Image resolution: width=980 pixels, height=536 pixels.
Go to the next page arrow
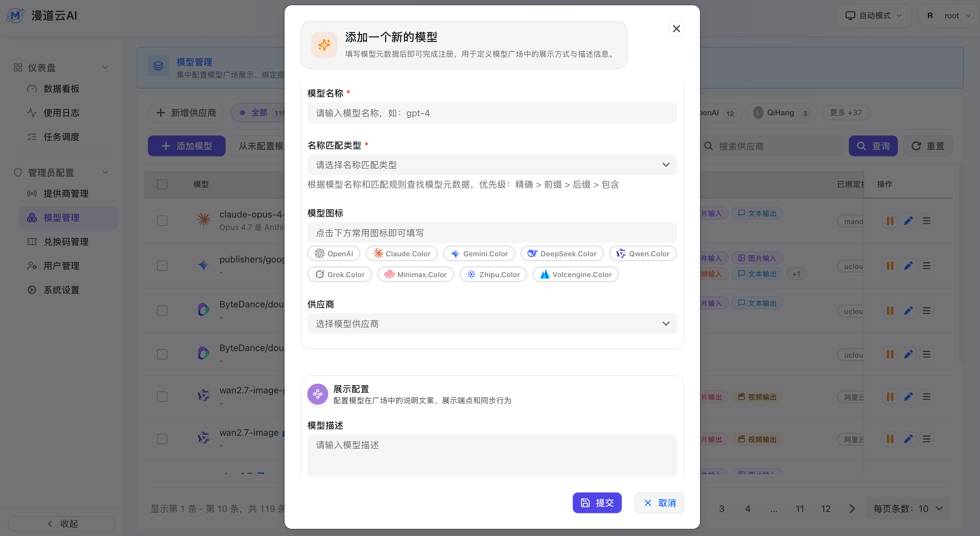[852, 509]
